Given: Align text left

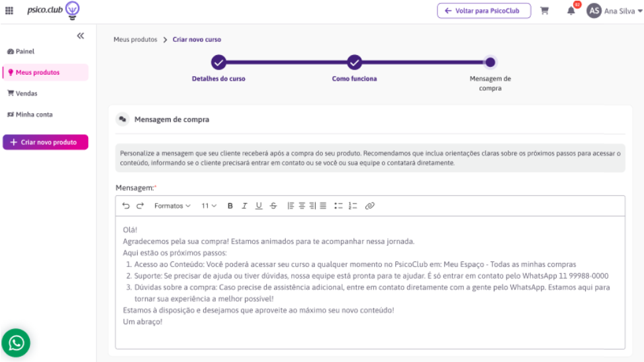Looking at the screenshot, I should pyautogui.click(x=291, y=206).
